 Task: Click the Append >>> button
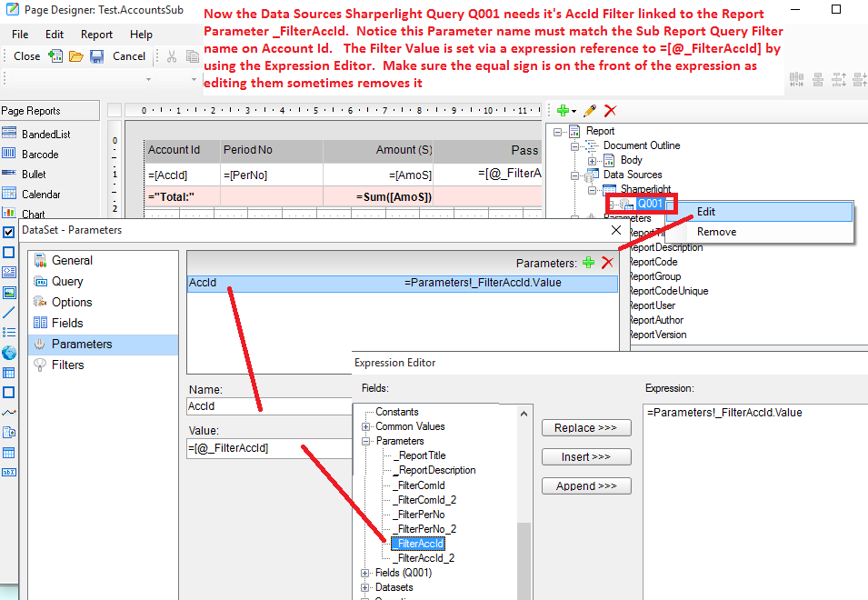(x=585, y=486)
